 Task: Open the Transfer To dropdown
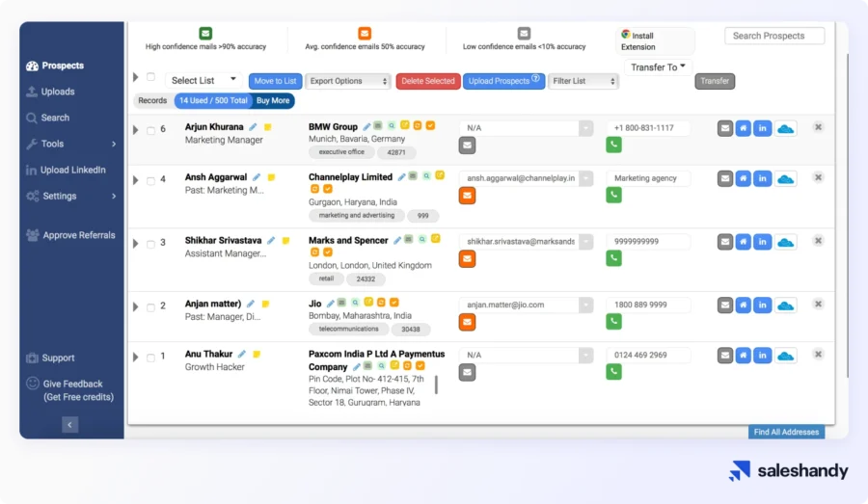click(x=658, y=66)
